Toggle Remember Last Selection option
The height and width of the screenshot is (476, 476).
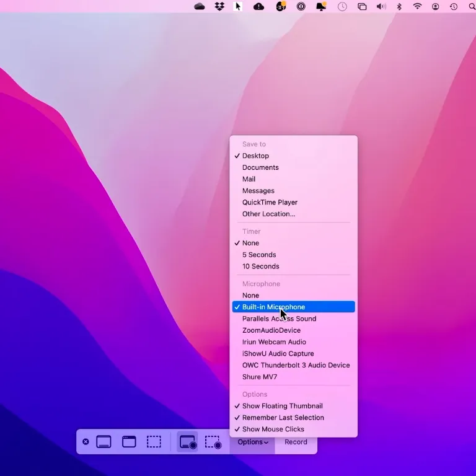[294, 418]
